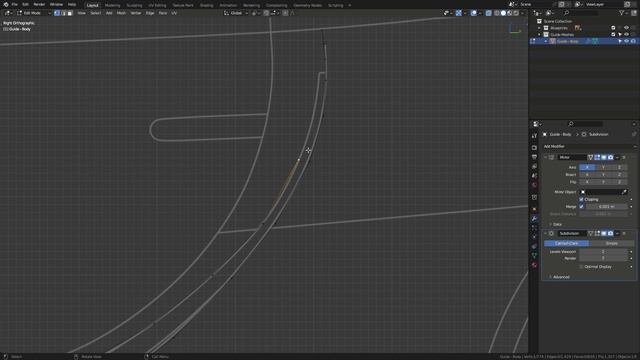Screen dimensions: 640x360
Task: Select the Simple subdivision button
Action: pos(611,243)
